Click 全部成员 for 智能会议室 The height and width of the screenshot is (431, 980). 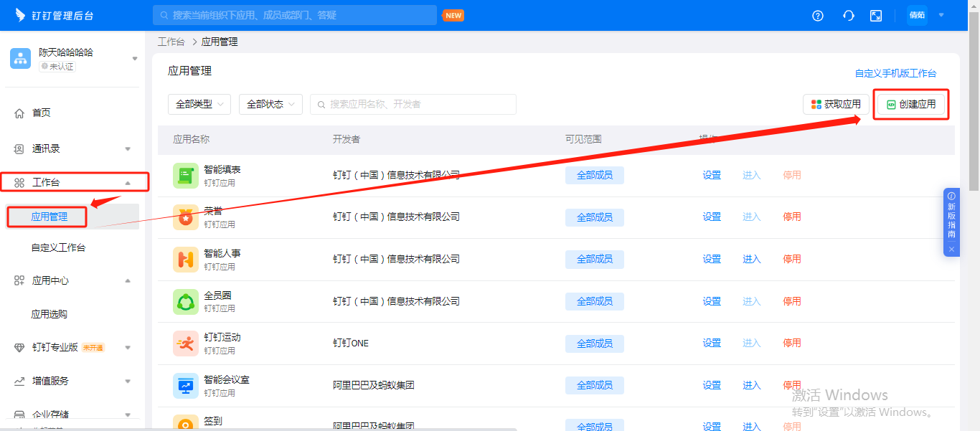click(595, 385)
